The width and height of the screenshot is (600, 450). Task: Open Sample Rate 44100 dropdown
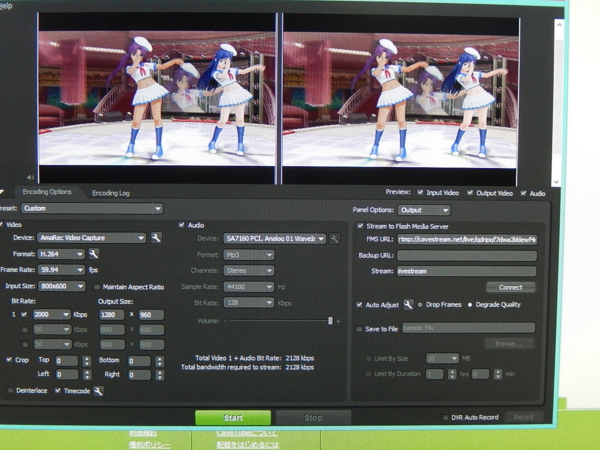(x=249, y=287)
